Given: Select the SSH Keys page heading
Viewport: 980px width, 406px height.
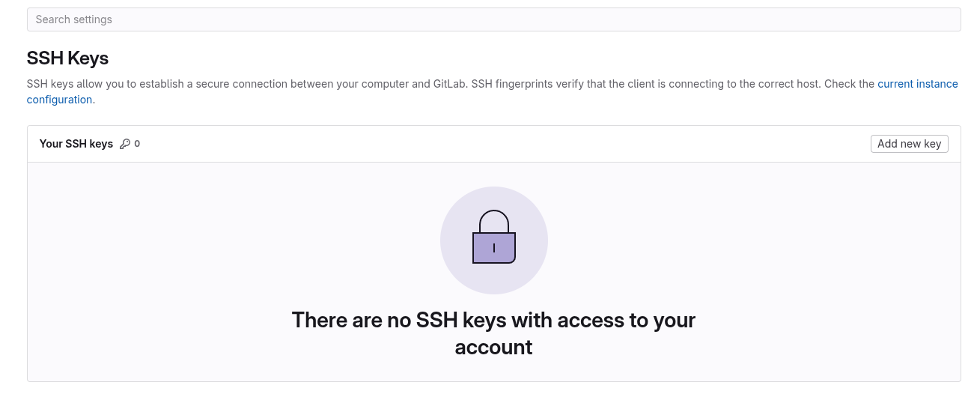Looking at the screenshot, I should point(67,58).
